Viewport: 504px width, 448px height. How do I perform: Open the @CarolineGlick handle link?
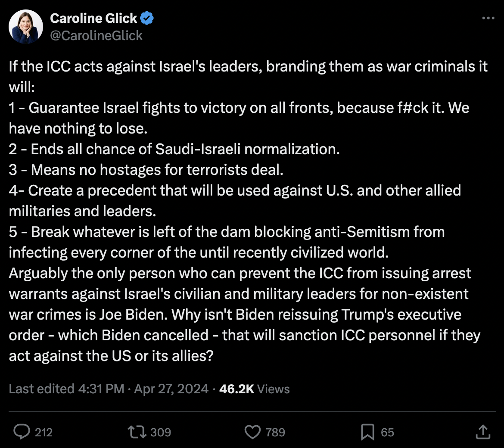pos(96,35)
